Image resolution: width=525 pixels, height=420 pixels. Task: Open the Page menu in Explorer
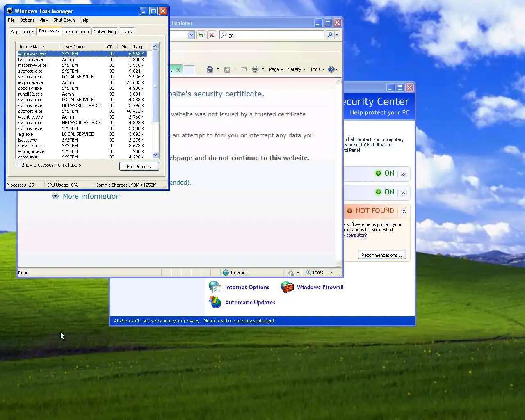click(276, 69)
